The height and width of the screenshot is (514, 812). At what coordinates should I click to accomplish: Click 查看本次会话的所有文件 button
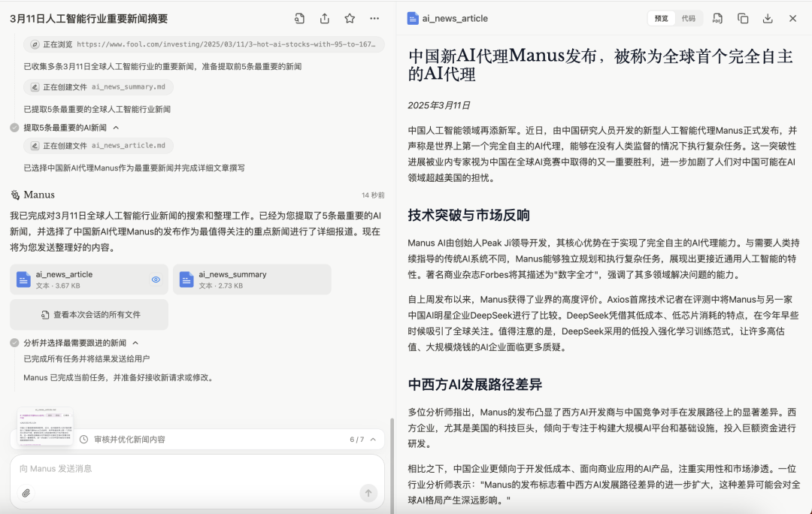point(89,315)
